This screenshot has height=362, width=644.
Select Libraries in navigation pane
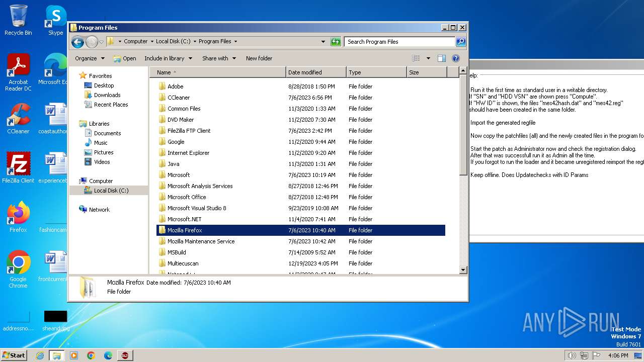tap(99, 124)
